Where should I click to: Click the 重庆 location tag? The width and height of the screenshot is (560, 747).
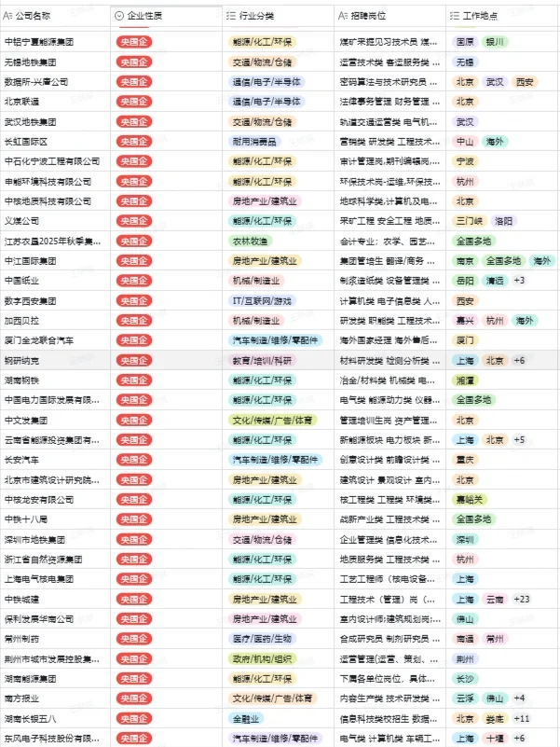(465, 460)
